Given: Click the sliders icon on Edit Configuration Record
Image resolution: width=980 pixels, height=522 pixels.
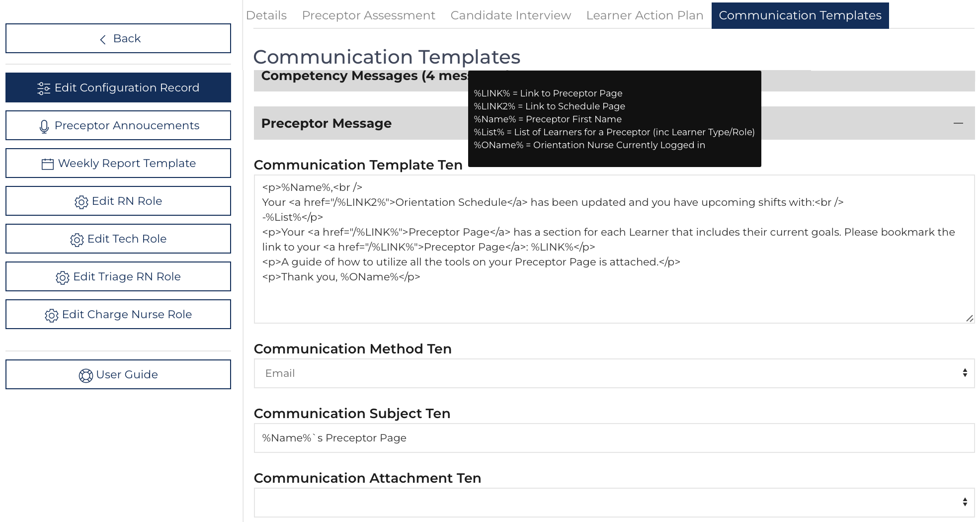Looking at the screenshot, I should [44, 88].
